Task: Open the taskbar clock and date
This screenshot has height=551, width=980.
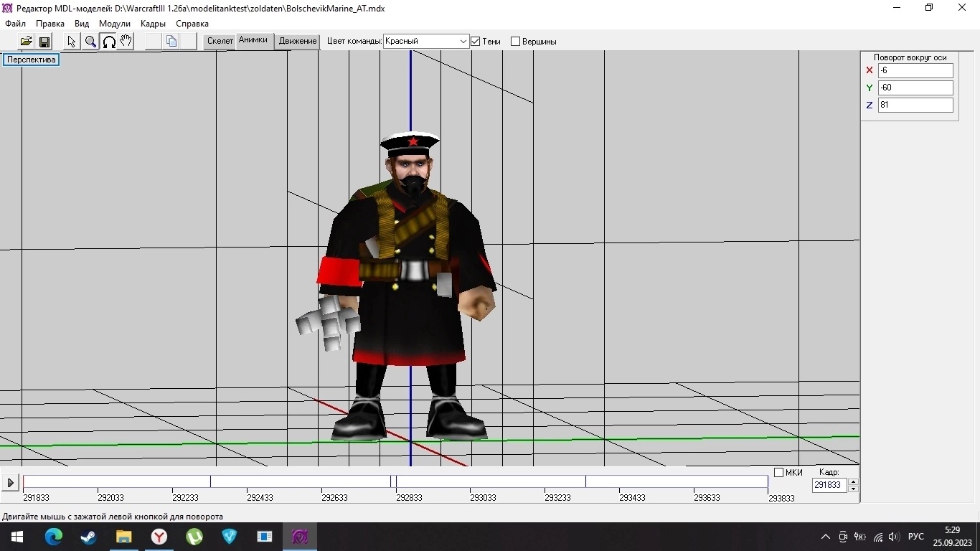Action: click(952, 537)
